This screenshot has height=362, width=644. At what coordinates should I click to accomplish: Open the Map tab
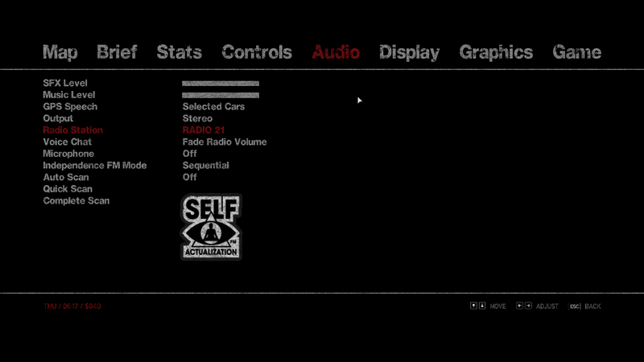tap(60, 52)
